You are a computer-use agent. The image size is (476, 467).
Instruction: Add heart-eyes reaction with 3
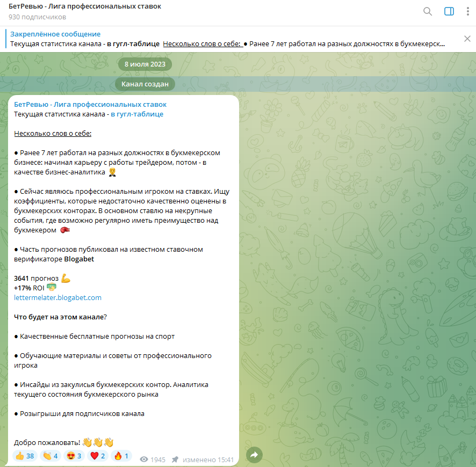point(74,456)
